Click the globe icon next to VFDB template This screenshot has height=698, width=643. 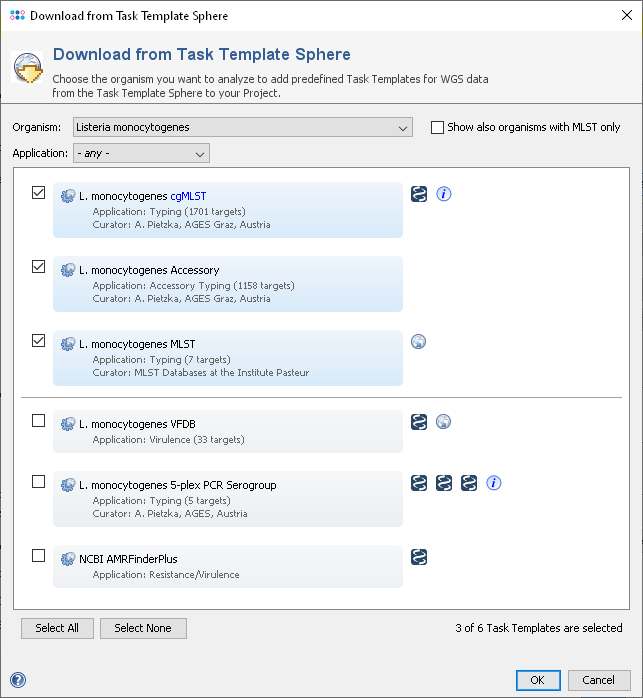coord(444,422)
